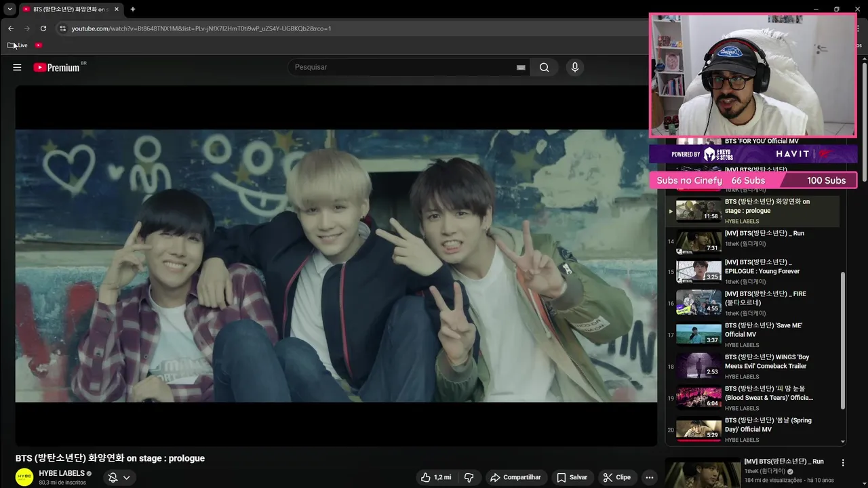
Task: Start voice search with microphone icon
Action: [574, 67]
